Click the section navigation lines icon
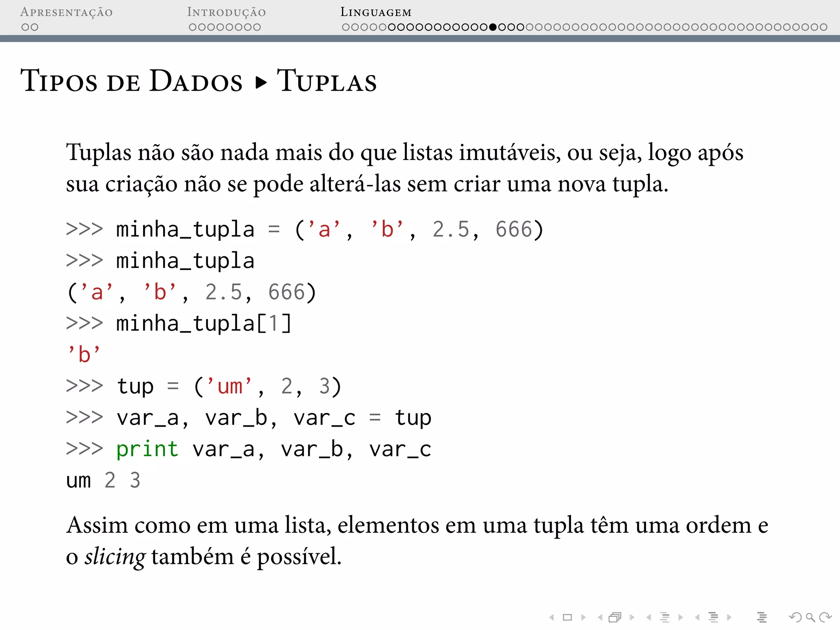 pyautogui.click(x=713, y=617)
